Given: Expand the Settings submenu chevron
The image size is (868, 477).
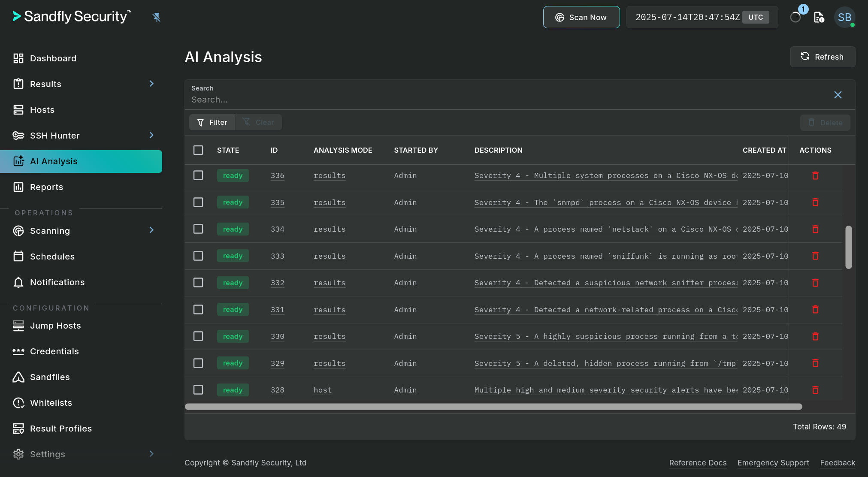Looking at the screenshot, I should point(151,454).
